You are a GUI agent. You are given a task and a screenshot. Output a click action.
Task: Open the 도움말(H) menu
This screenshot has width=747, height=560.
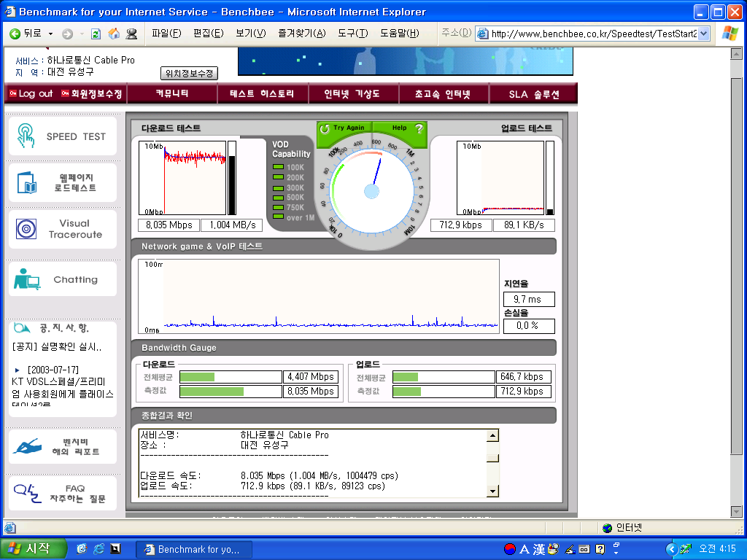[399, 34]
